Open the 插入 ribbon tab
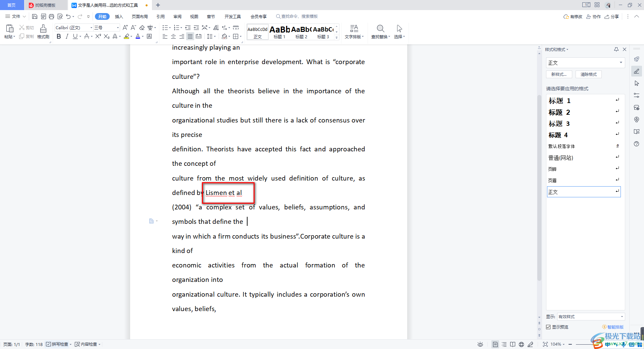The height and width of the screenshot is (349, 644). click(119, 16)
